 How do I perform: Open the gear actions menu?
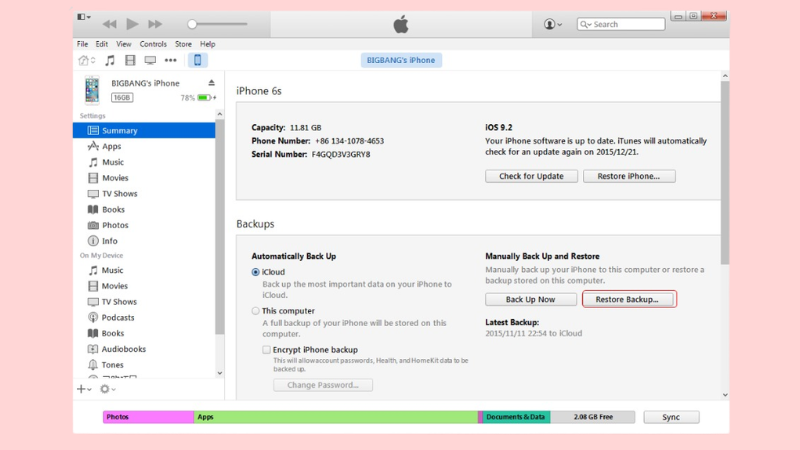(107, 389)
